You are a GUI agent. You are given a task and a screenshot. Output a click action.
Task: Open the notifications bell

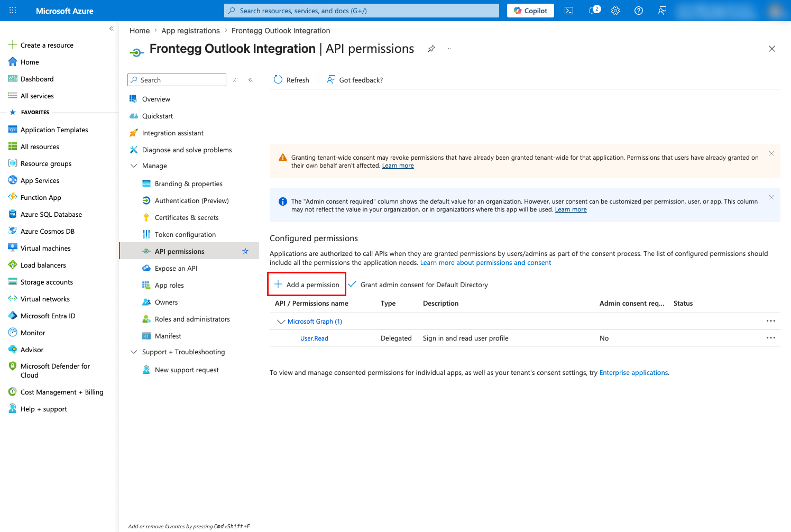tap(593, 11)
